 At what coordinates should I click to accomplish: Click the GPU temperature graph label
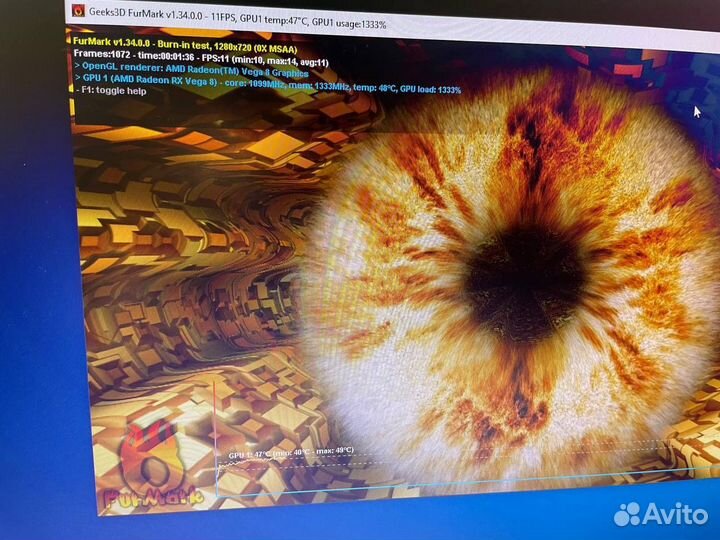click(x=290, y=452)
